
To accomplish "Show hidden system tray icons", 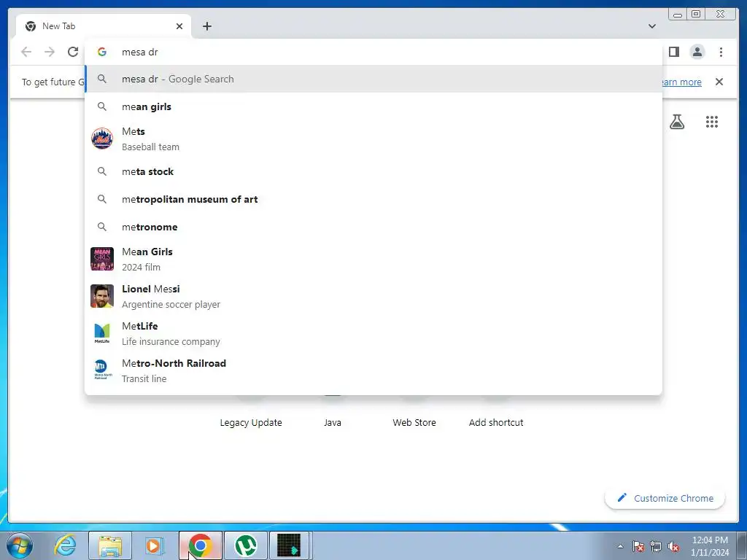I will (x=620, y=546).
